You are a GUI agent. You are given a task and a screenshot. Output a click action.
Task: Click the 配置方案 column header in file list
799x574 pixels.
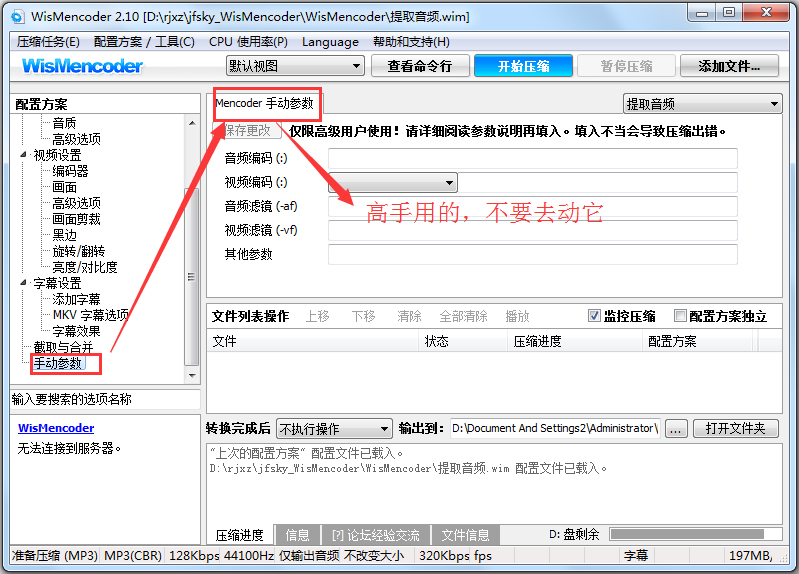(x=697, y=341)
